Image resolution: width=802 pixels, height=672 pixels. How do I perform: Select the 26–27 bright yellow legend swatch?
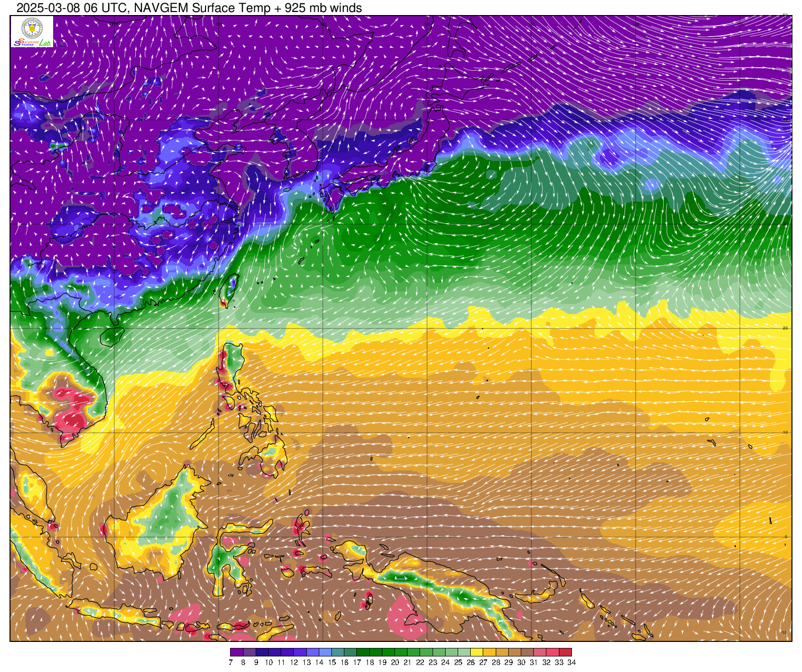[x=477, y=652]
